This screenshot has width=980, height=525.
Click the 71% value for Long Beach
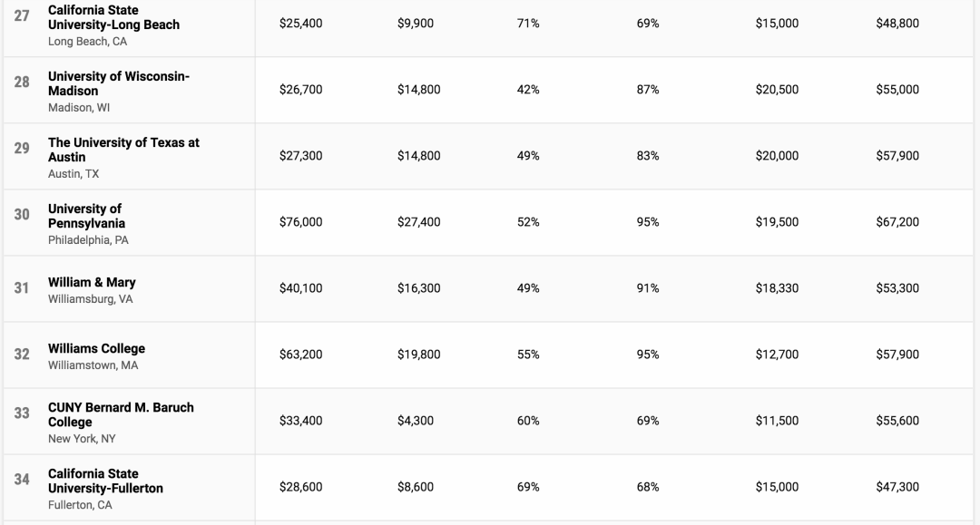tap(528, 24)
